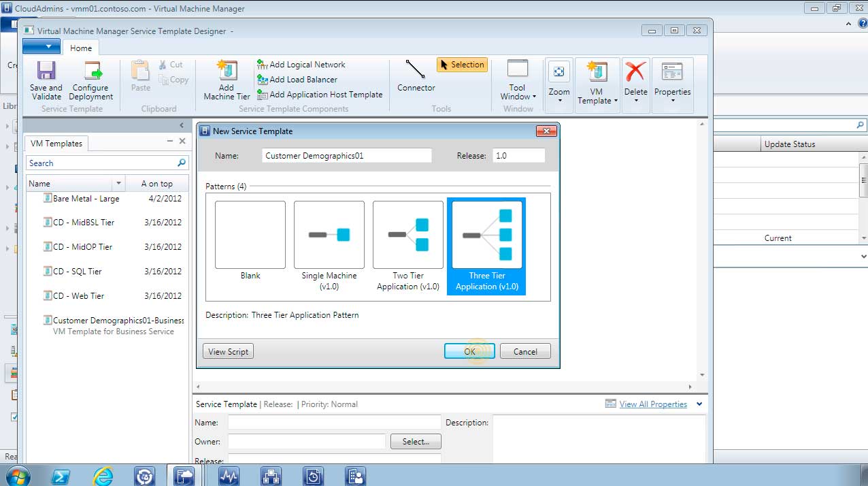
Task: Collapse the left pane with the chevron
Action: pyautogui.click(x=182, y=125)
